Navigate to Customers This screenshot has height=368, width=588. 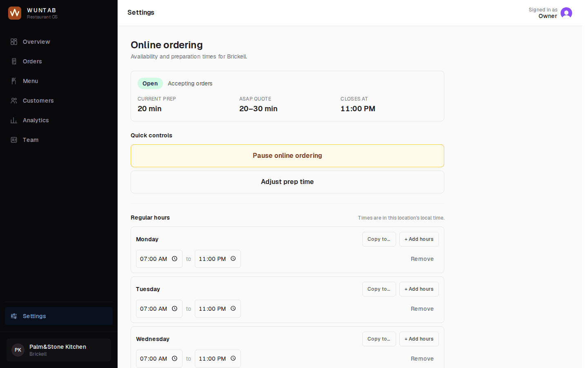59,101
